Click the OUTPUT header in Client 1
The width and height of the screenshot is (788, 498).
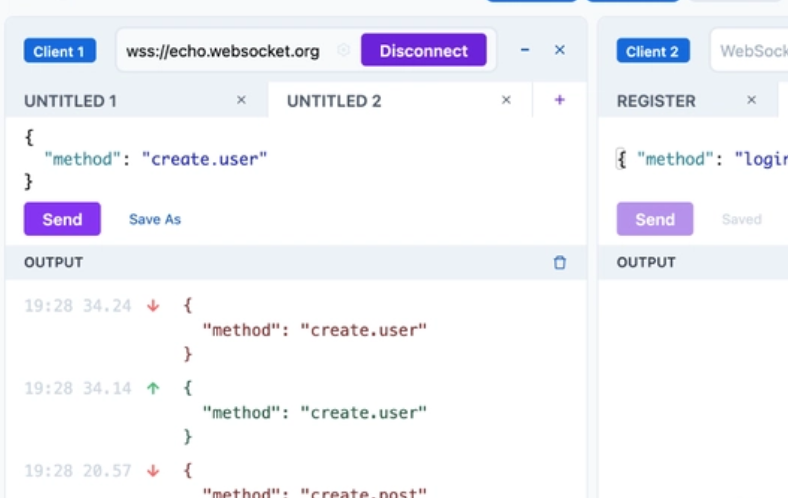53,262
